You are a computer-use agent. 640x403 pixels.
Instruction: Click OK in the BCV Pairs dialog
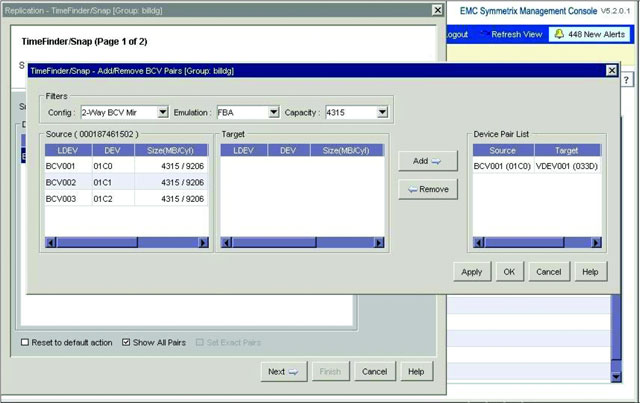[x=509, y=272]
